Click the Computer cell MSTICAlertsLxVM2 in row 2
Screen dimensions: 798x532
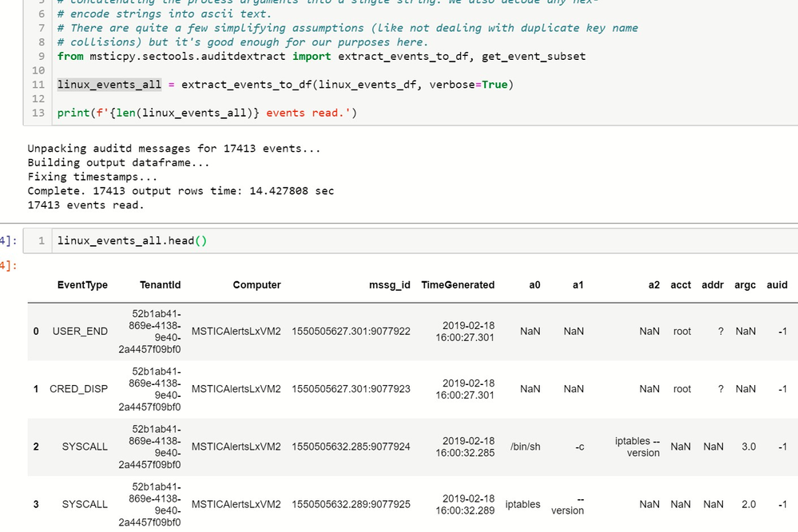tap(236, 447)
